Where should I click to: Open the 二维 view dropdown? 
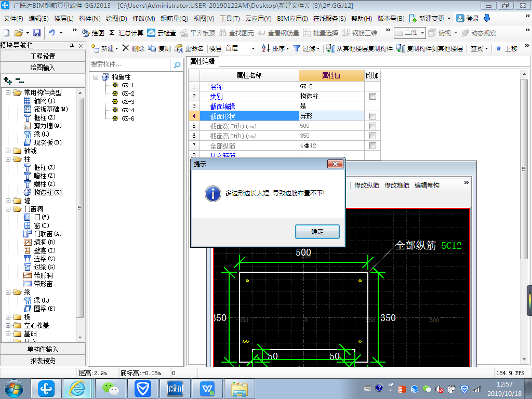click(423, 33)
